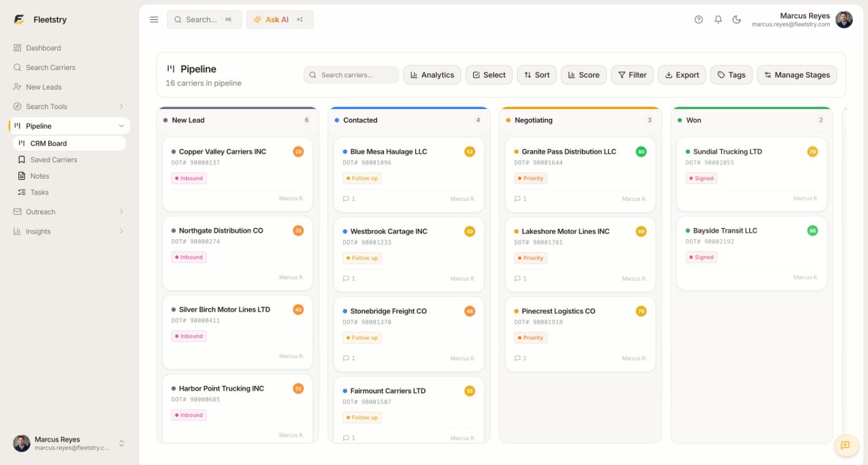Click the Won column header
868x465 pixels.
751,120
